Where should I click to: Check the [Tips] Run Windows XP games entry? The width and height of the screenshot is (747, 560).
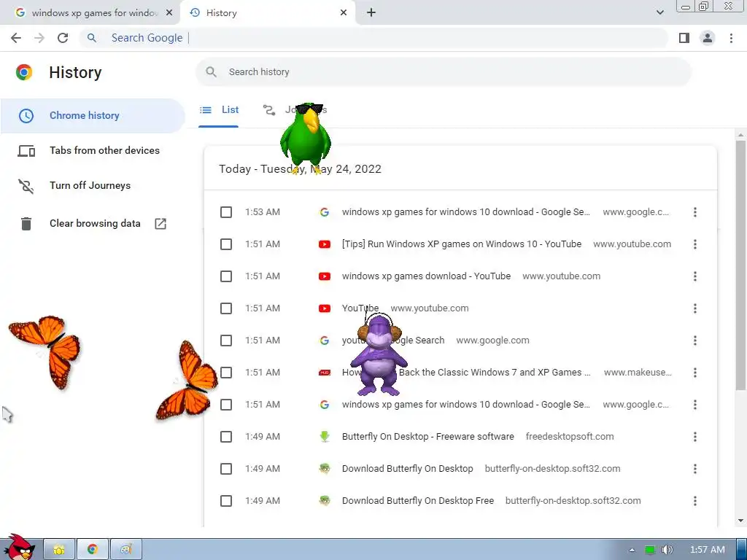pos(226,244)
